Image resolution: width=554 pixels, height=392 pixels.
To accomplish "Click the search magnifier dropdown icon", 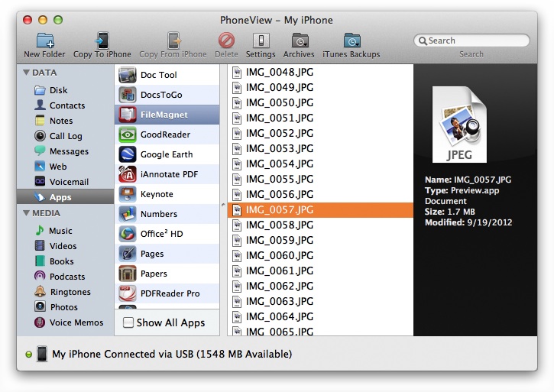I will pyautogui.click(x=422, y=40).
